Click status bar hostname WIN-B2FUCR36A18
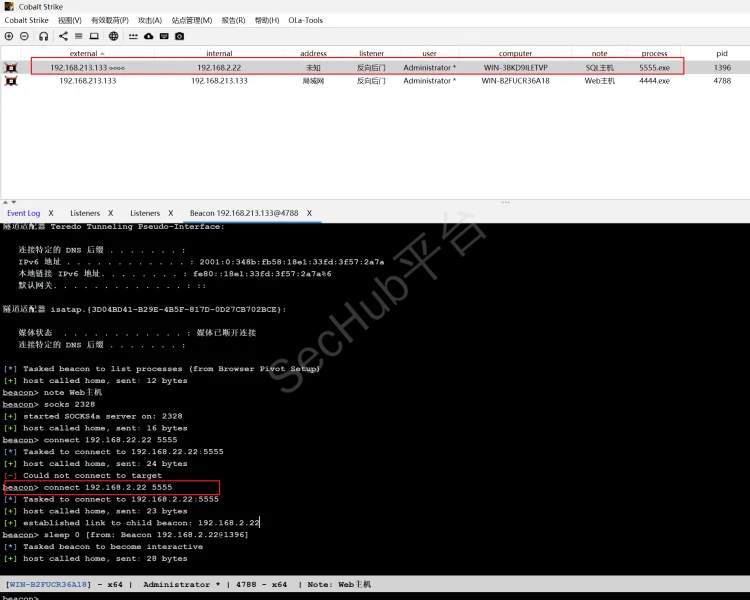Viewport: 750px width, 600px height. tap(48, 584)
